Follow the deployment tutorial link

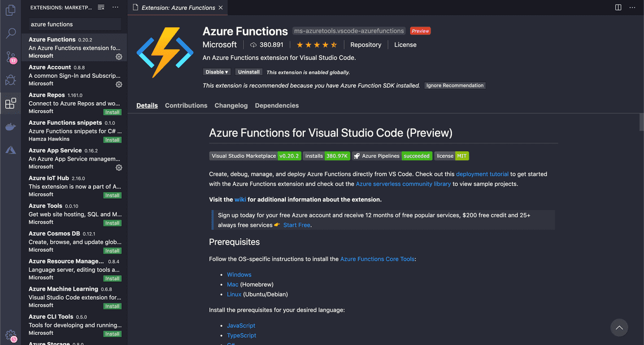(482, 174)
